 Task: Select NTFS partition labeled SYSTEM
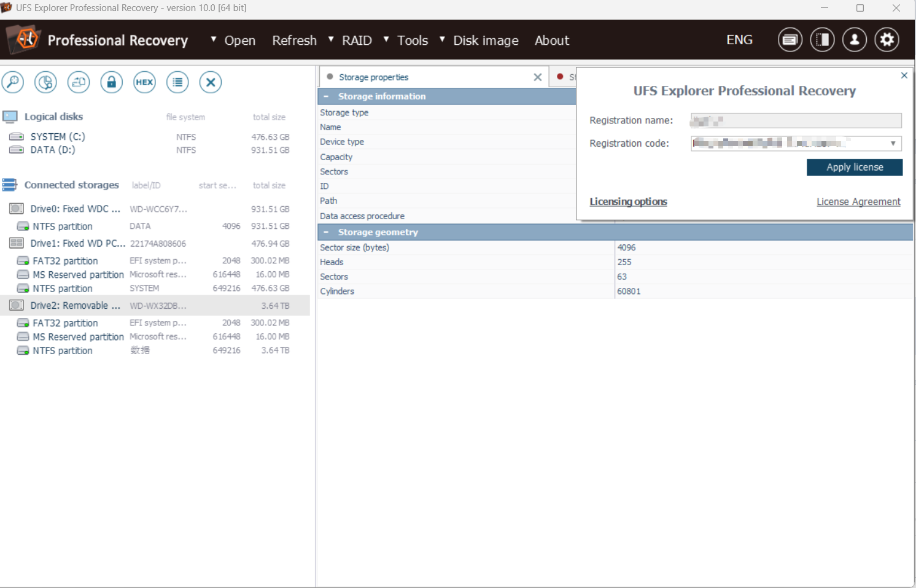(x=155, y=288)
